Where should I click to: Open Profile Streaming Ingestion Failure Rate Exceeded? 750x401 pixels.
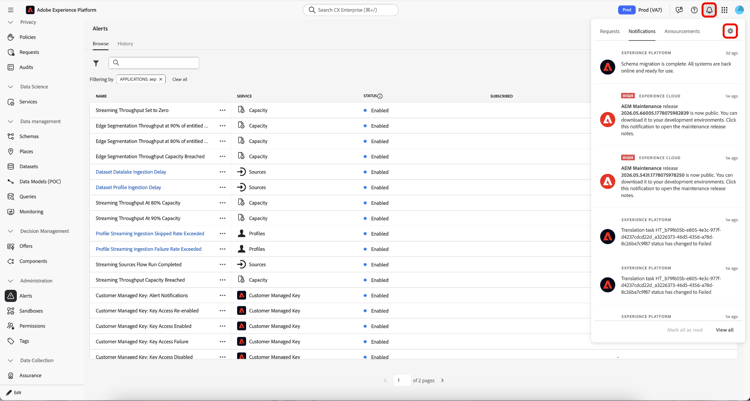click(148, 249)
